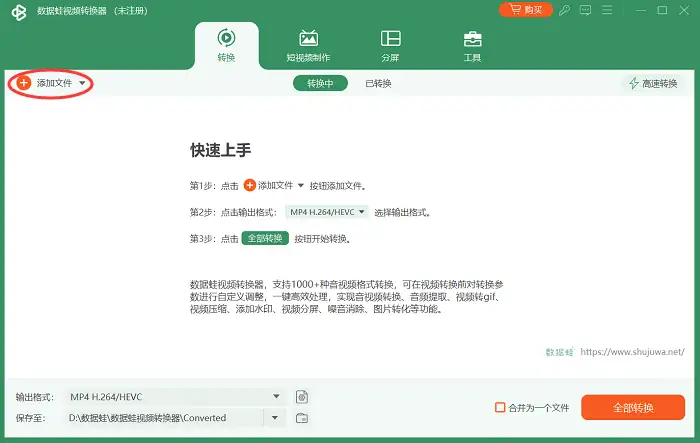The image size is (700, 443).
Task: Click the 快速上手 heading text
Action: click(x=221, y=150)
